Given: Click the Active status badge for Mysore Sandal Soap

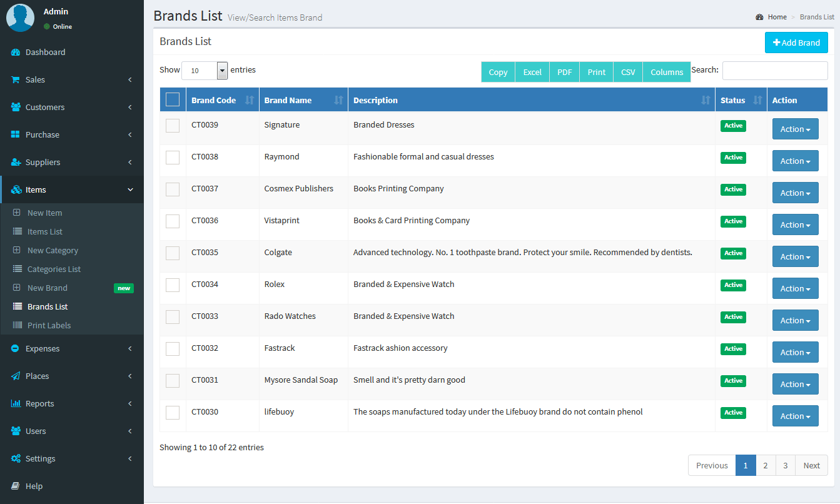Looking at the screenshot, I should [733, 381].
